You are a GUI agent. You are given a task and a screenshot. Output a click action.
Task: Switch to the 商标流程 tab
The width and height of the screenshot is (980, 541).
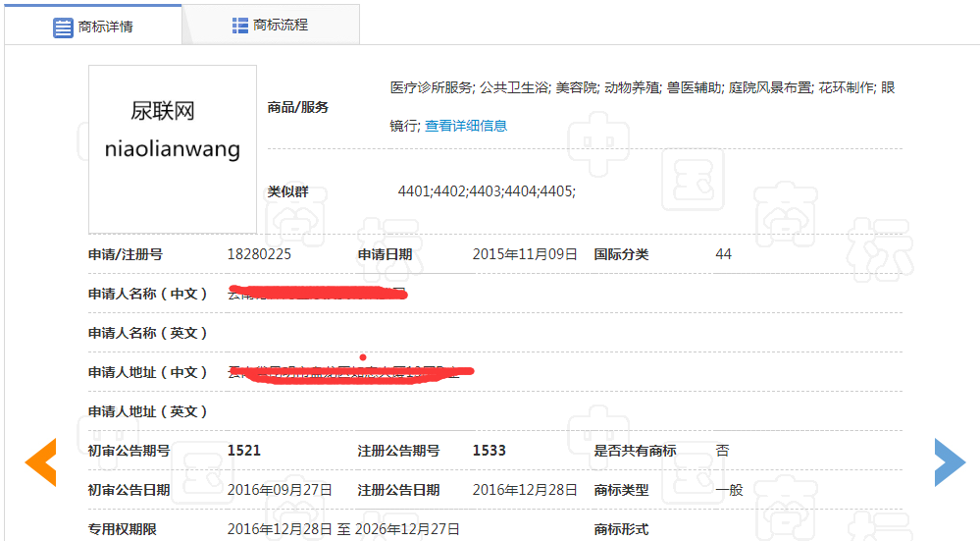280,26
